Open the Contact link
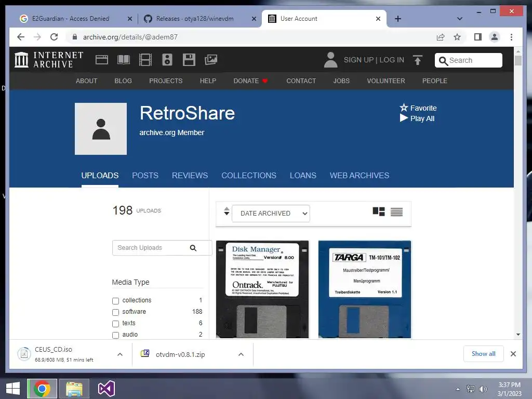 [x=301, y=81]
